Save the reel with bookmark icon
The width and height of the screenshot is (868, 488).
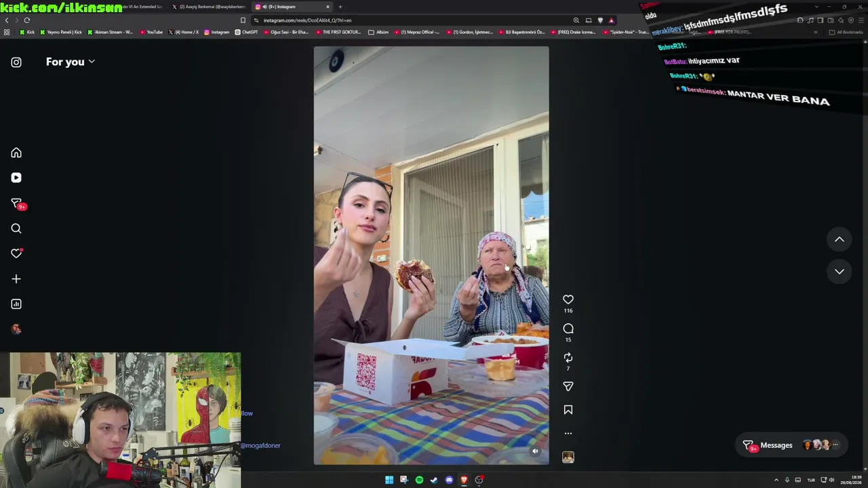pyautogui.click(x=568, y=410)
